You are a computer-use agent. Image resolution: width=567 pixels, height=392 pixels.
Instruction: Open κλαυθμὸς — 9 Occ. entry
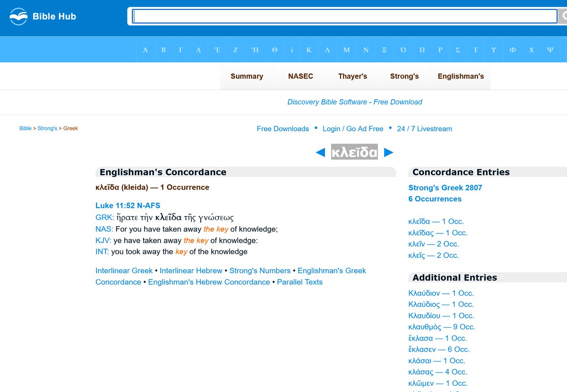tap(442, 327)
